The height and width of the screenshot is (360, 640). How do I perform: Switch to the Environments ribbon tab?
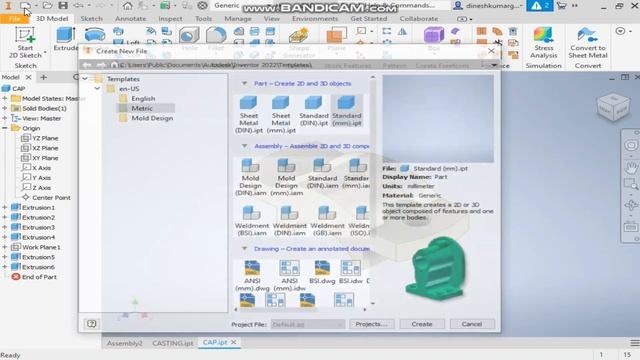[x=315, y=19]
